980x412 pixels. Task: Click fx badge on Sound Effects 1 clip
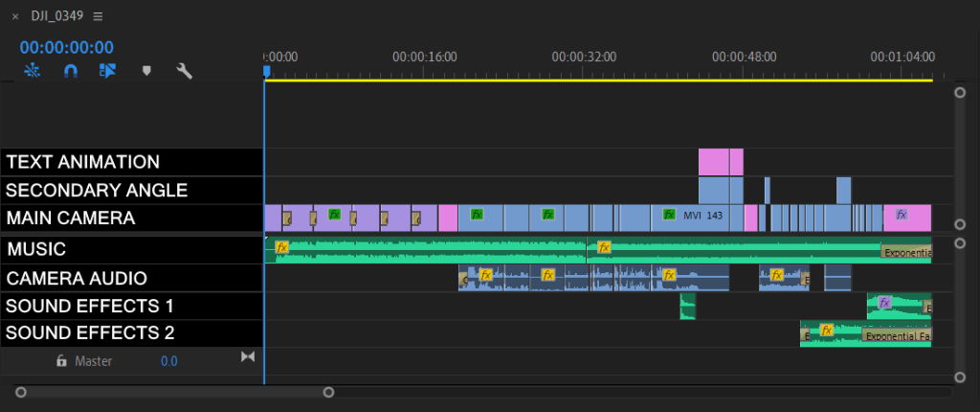(x=884, y=303)
